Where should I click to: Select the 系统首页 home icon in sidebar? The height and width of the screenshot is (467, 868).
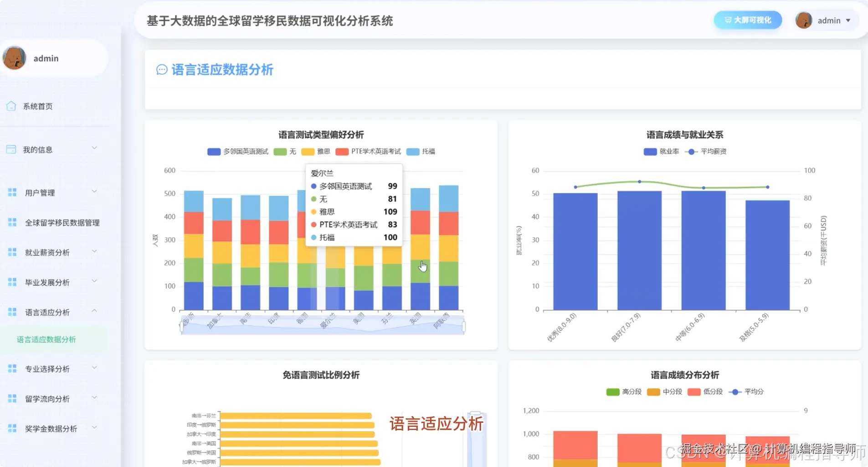11,105
